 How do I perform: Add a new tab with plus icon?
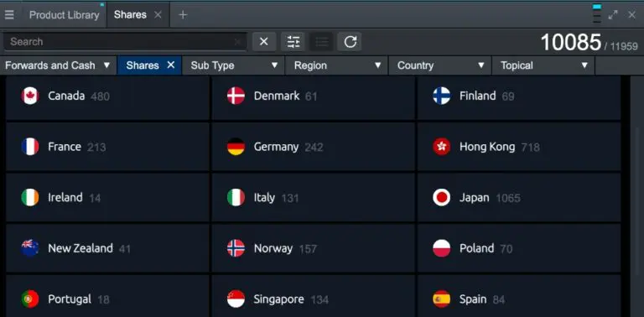coord(183,15)
